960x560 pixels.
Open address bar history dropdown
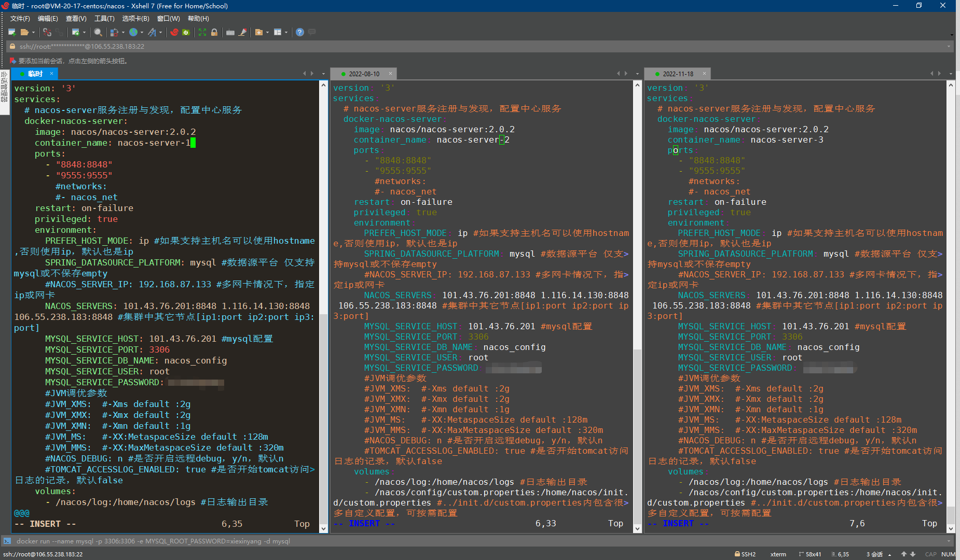pos(949,46)
